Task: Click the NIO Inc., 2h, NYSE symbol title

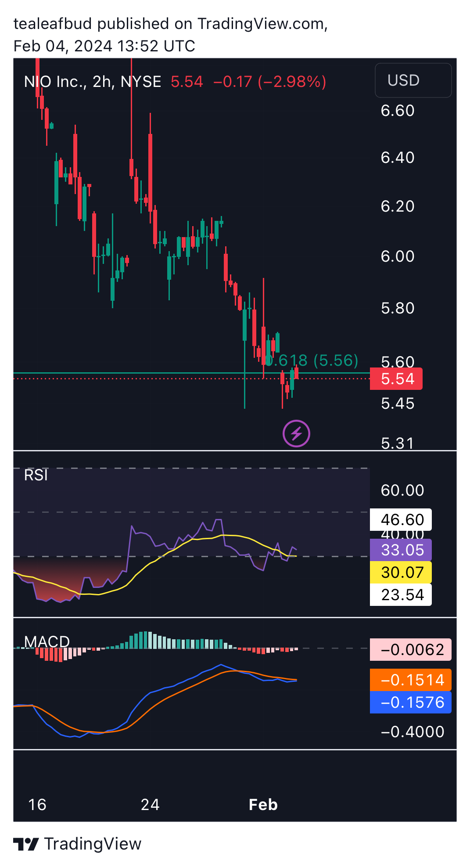Action: (x=93, y=82)
